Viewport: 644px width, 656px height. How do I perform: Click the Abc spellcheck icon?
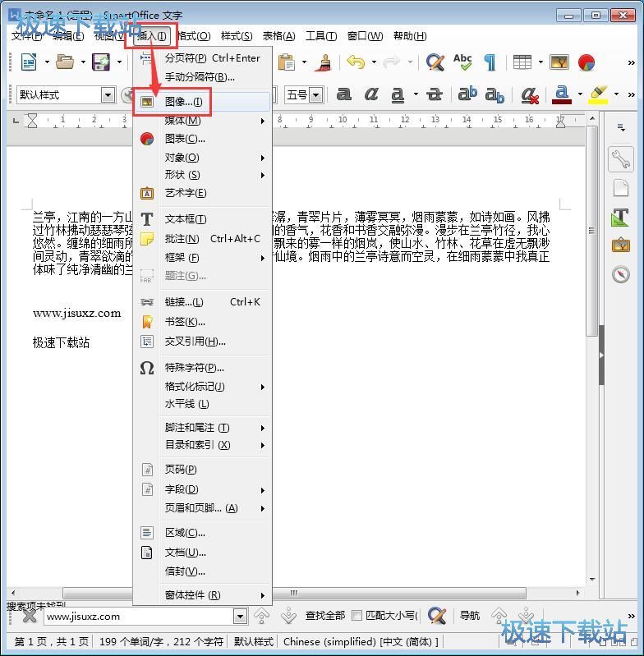[462, 62]
